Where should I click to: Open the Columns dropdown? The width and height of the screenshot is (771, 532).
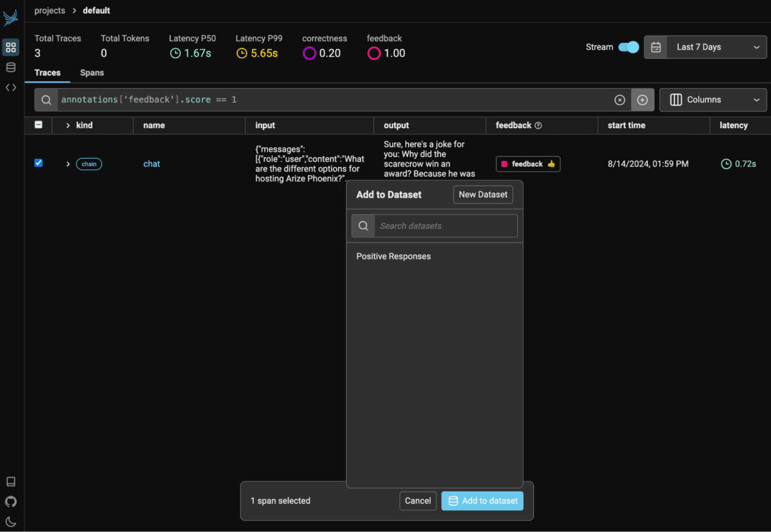(713, 100)
